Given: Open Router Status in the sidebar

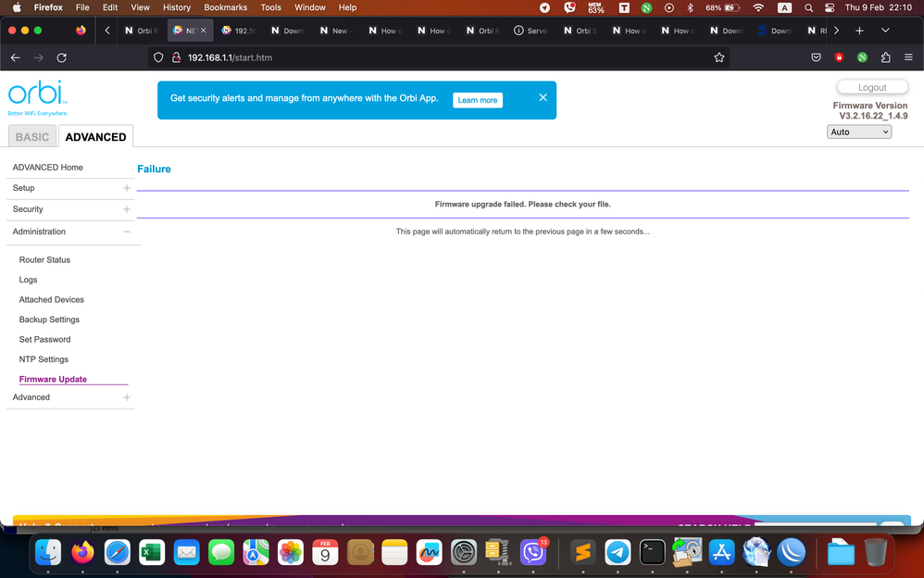Looking at the screenshot, I should pos(44,260).
